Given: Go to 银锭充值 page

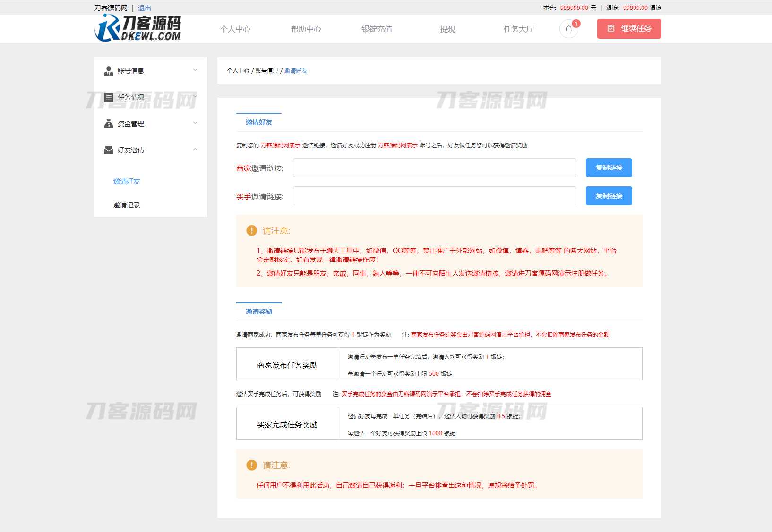Looking at the screenshot, I should (377, 29).
